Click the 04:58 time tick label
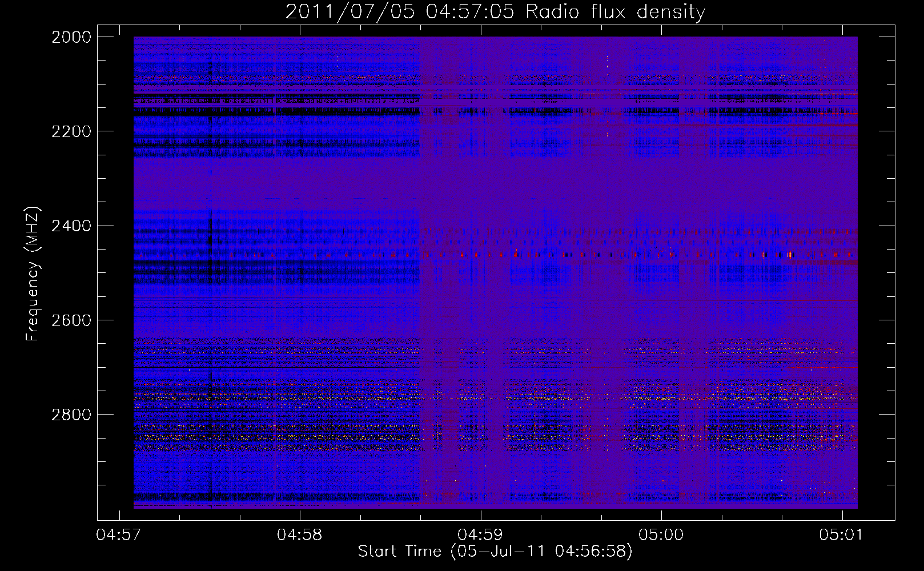This screenshot has width=924, height=571. pos(300,535)
